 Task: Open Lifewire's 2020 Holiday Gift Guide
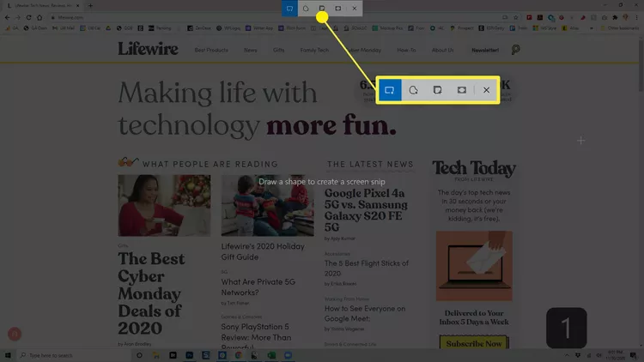(x=263, y=251)
